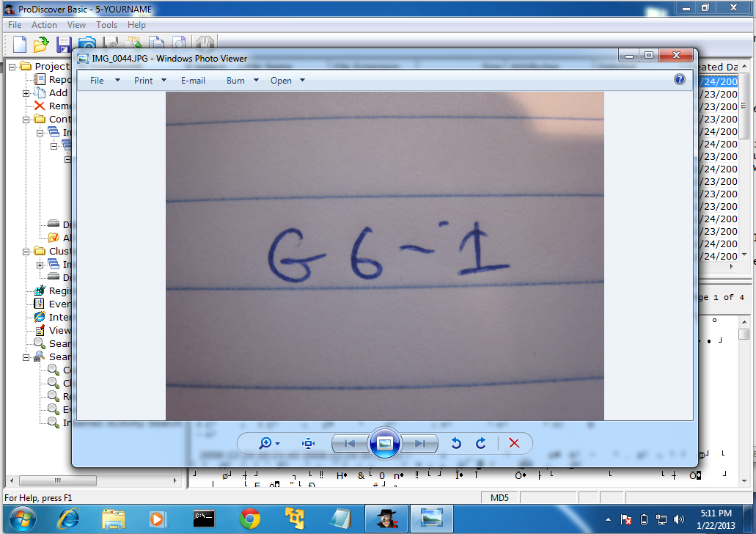
Task: Select Search tree item with magnifier
Action: coord(53,343)
